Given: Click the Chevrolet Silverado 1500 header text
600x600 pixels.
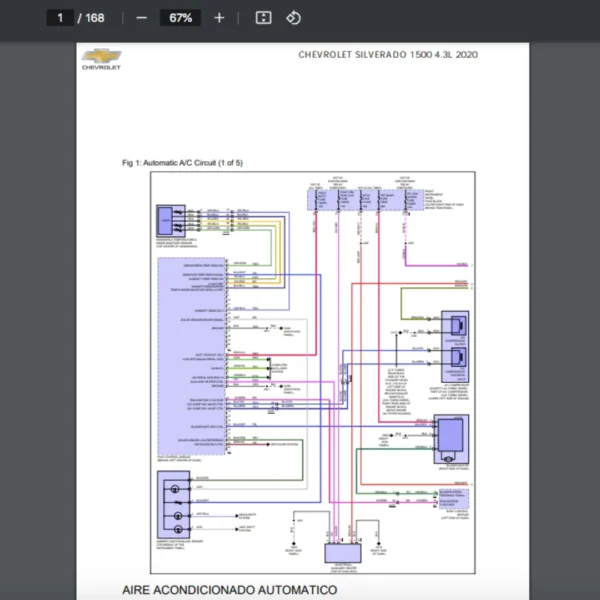Looking at the screenshot, I should click(387, 55).
